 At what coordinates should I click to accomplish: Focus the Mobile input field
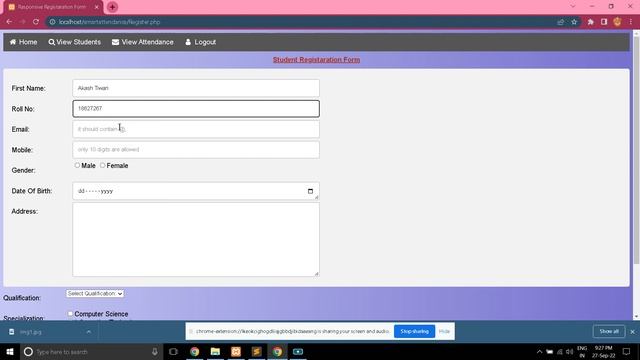pos(196,149)
